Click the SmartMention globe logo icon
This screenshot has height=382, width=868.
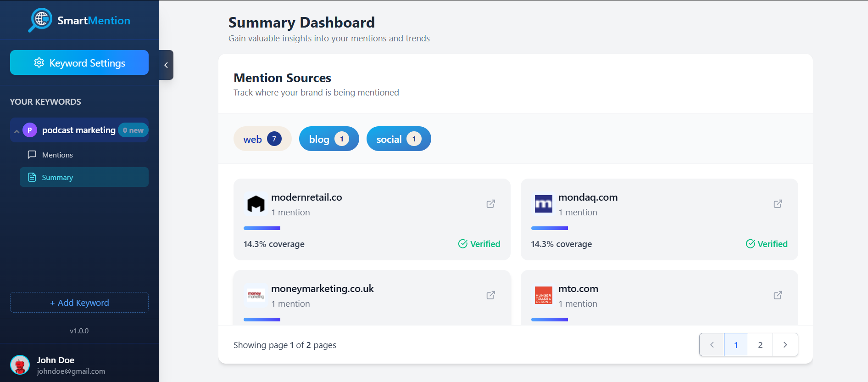tap(41, 20)
